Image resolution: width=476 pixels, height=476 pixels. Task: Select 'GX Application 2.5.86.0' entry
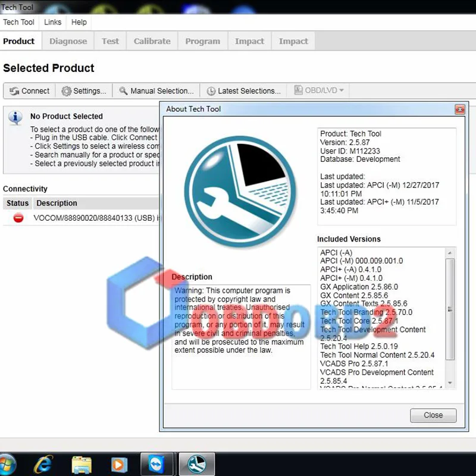coord(359,287)
